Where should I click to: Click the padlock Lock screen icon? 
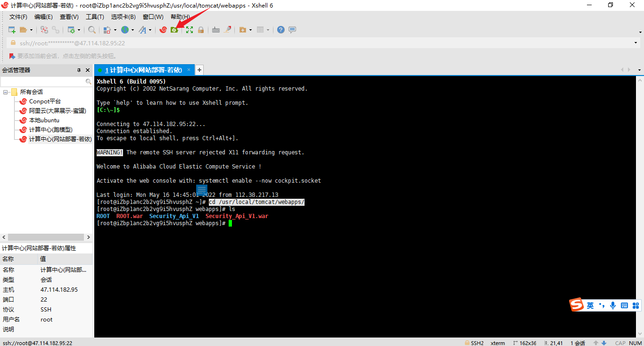tap(201, 30)
